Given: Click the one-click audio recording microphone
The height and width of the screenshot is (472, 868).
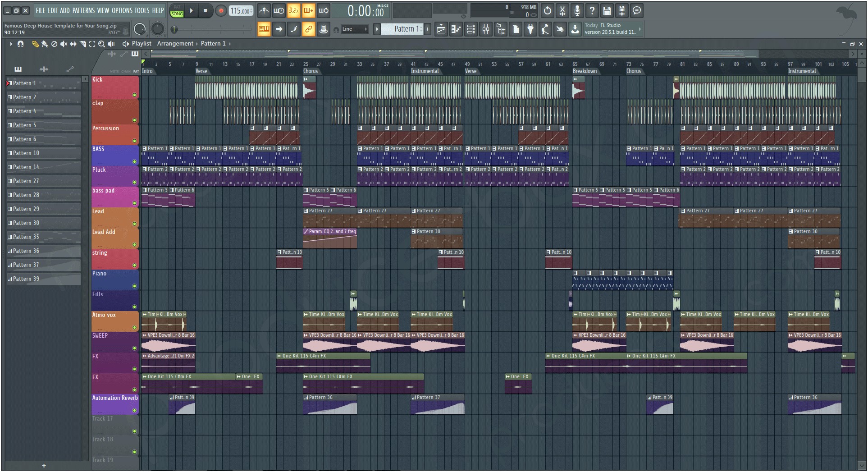Looking at the screenshot, I should pos(577,10).
